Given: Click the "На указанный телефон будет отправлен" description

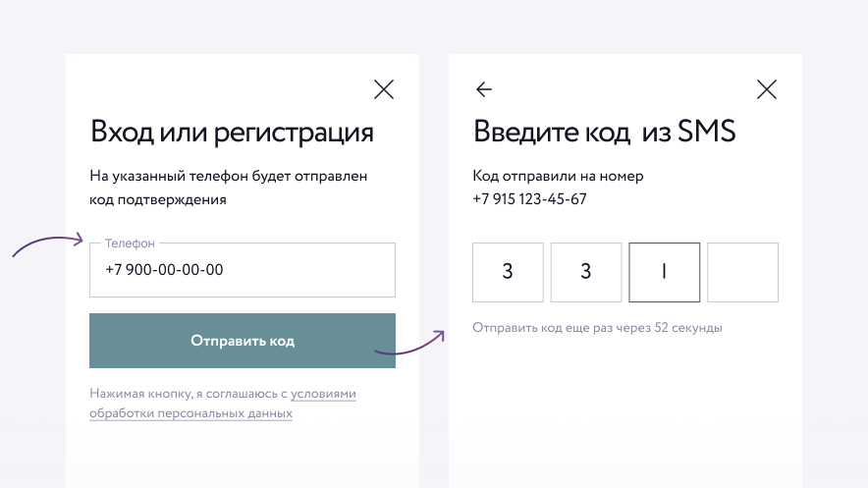Looking at the screenshot, I should coord(228,176).
